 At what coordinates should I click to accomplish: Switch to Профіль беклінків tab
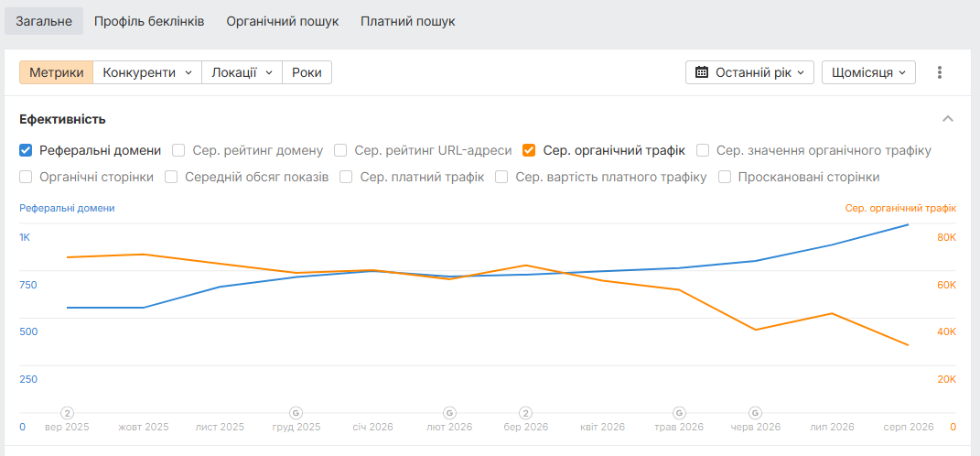149,21
